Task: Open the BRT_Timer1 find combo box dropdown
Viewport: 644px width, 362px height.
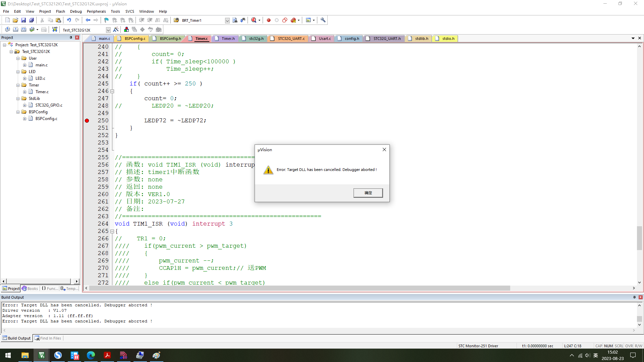Action: point(227,20)
